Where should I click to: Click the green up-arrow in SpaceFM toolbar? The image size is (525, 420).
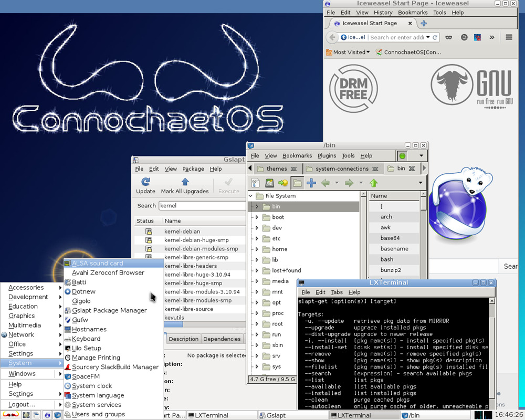tap(373, 183)
